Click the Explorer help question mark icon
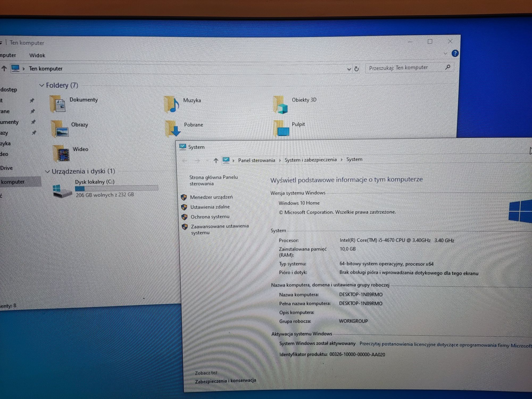 coord(455,53)
